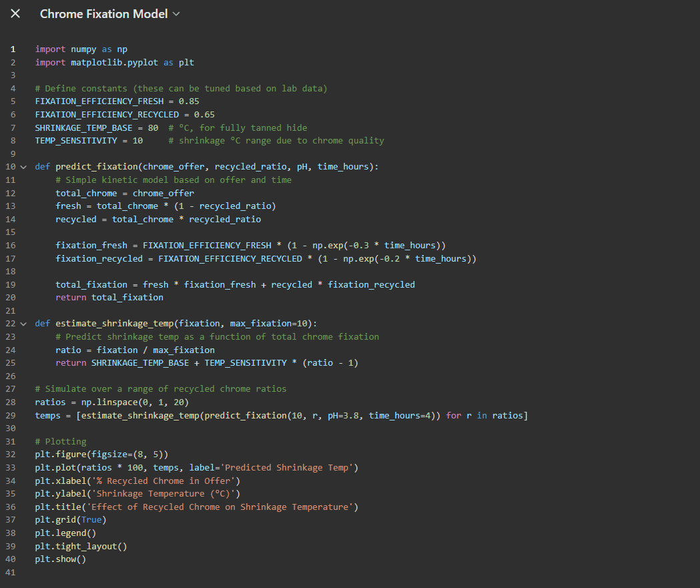
Task: Place cursor on the plt.grid(True) line
Action: pyautogui.click(x=71, y=520)
